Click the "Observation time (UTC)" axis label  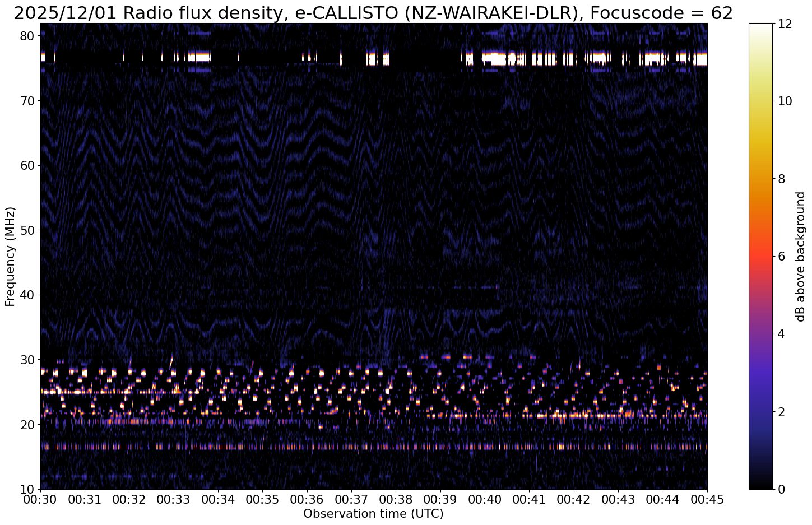373,513
